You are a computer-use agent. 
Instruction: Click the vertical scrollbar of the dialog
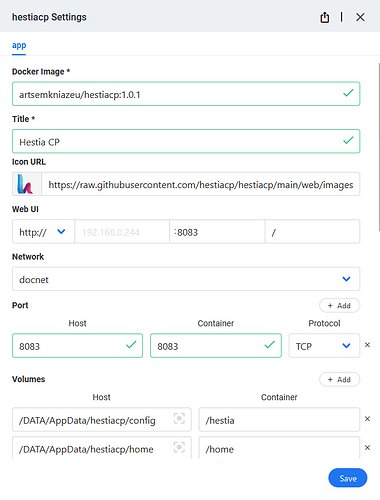click(379, 147)
